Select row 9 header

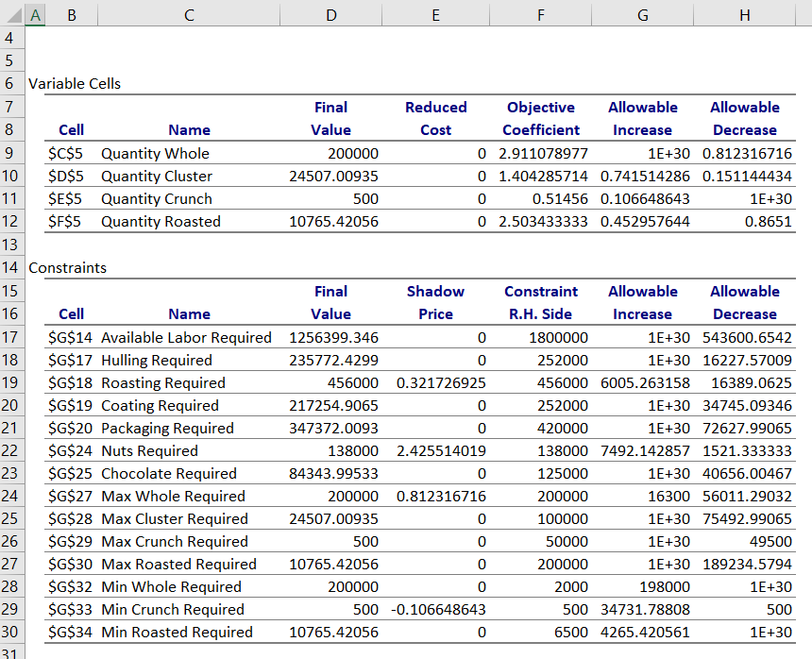10,153
